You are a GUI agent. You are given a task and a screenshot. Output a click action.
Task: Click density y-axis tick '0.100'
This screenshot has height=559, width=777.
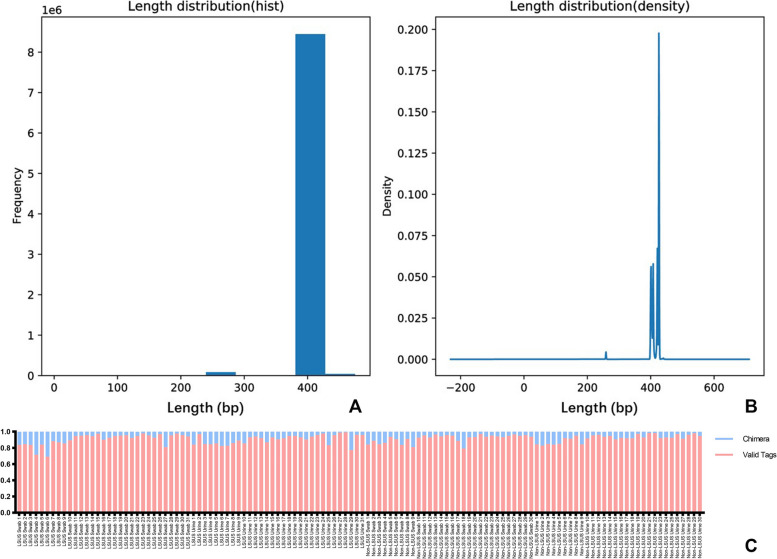413,194
